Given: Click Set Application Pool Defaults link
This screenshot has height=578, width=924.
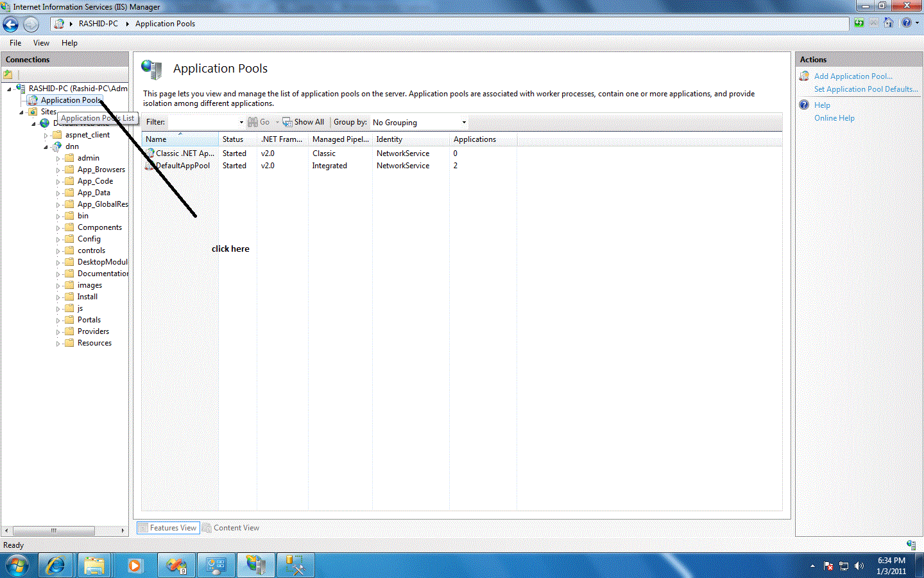Looking at the screenshot, I should 866,89.
